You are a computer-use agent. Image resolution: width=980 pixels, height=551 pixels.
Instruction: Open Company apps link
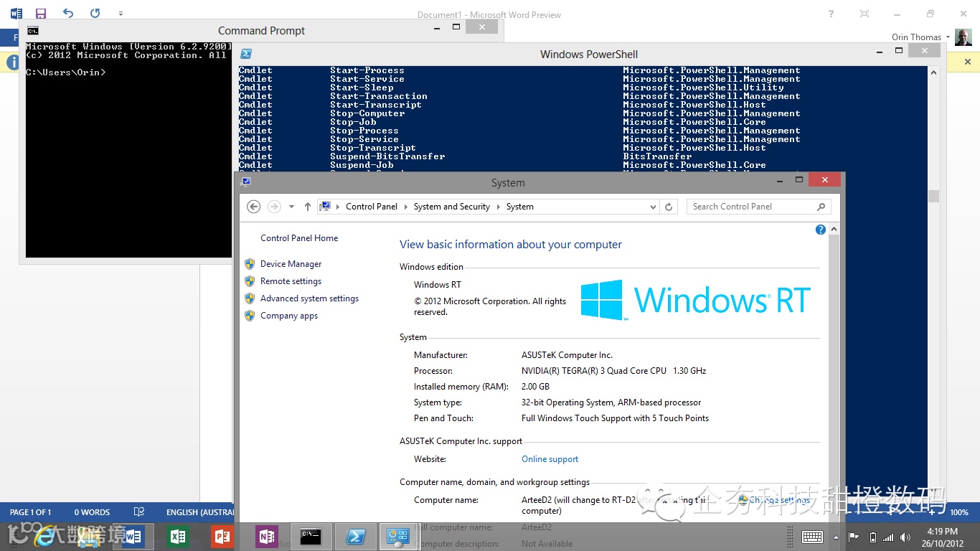[x=289, y=316]
